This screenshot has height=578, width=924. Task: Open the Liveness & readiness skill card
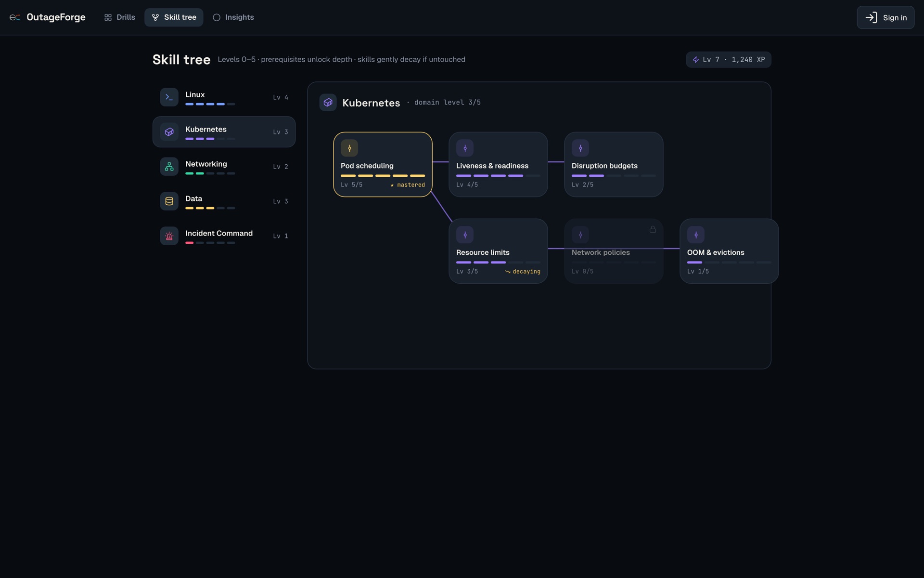[498, 164]
